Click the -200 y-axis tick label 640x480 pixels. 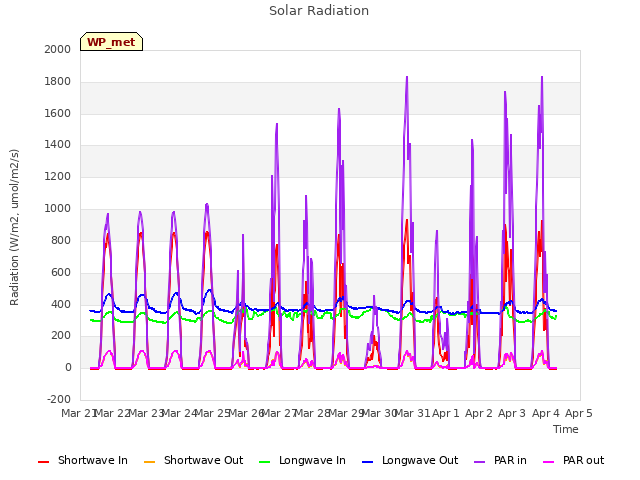click(x=59, y=399)
